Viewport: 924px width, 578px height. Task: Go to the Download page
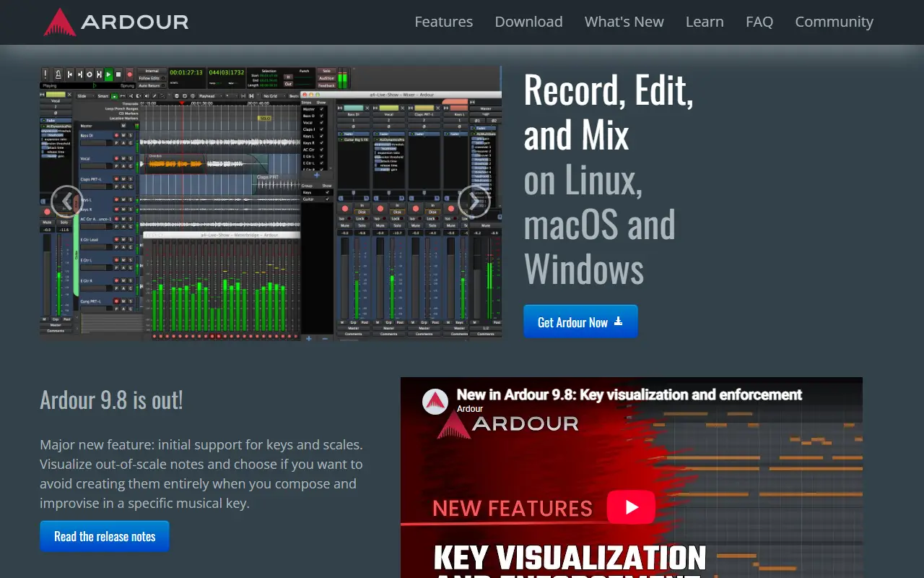click(x=528, y=22)
